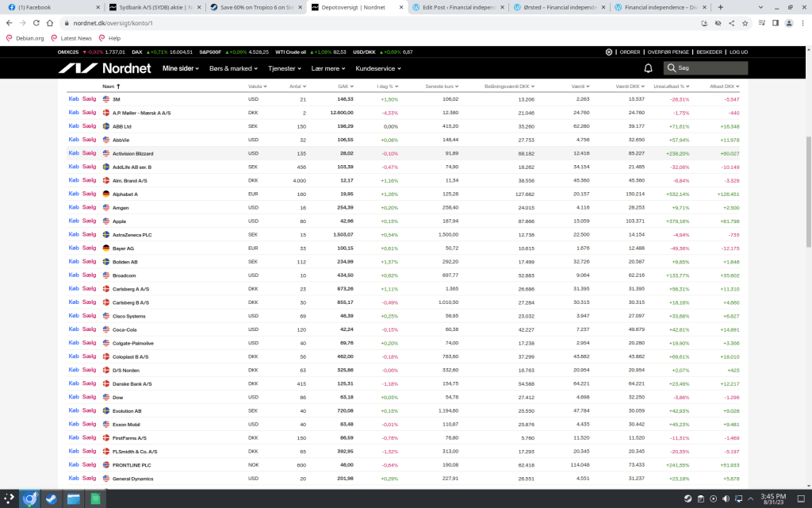
Task: Switch to Sydbank A/S aktie tab
Action: tap(153, 6)
